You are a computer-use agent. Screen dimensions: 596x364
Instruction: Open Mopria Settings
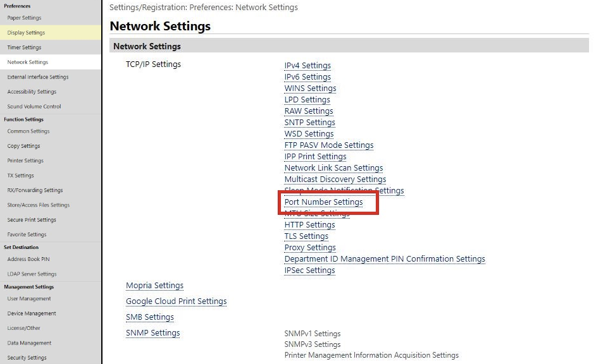pos(154,286)
